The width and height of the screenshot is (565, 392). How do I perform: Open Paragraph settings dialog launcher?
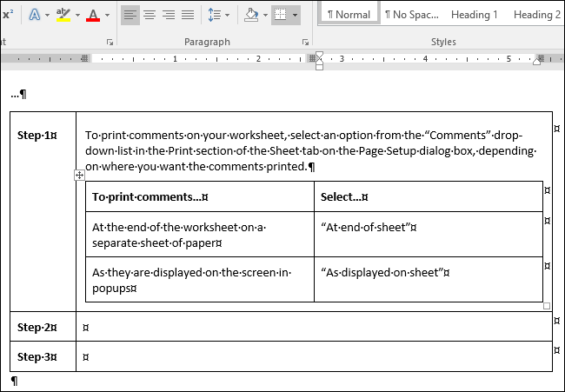306,43
